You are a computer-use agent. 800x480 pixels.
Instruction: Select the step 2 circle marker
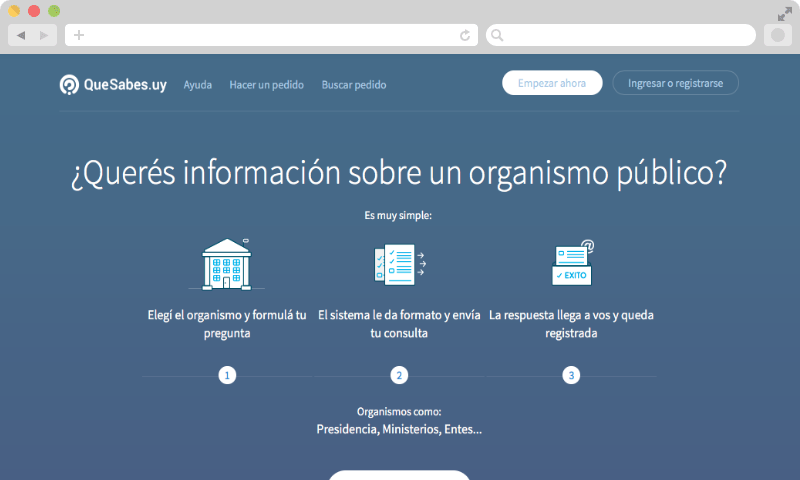[399, 376]
